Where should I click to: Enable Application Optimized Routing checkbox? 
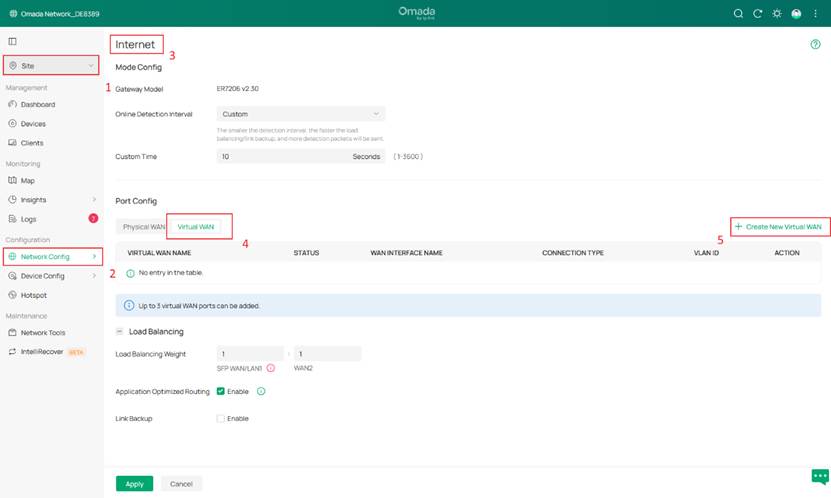coord(220,392)
